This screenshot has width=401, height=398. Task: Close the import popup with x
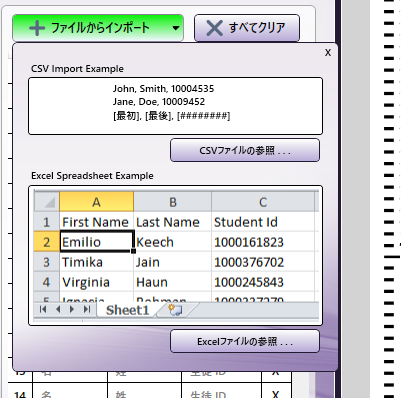tap(328, 52)
